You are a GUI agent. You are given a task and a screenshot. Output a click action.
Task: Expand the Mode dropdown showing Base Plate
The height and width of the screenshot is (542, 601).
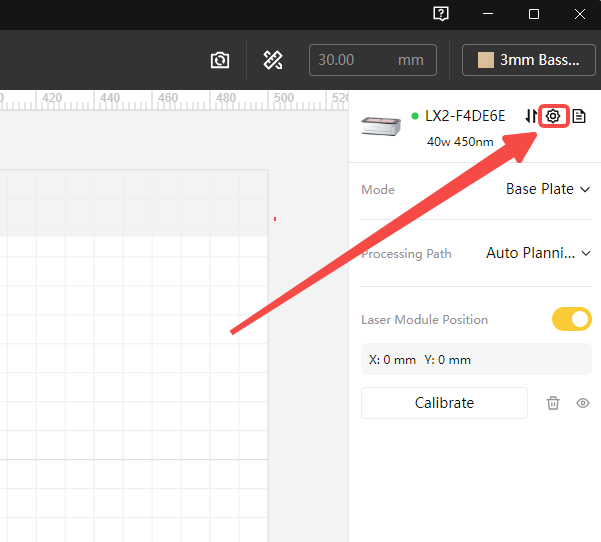pos(547,189)
